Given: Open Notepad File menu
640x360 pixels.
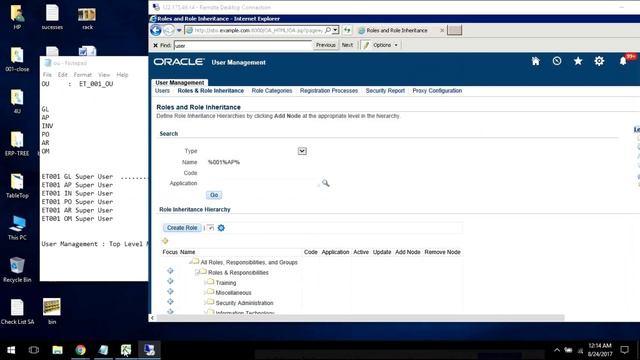Looking at the screenshot, I should pos(47,75).
